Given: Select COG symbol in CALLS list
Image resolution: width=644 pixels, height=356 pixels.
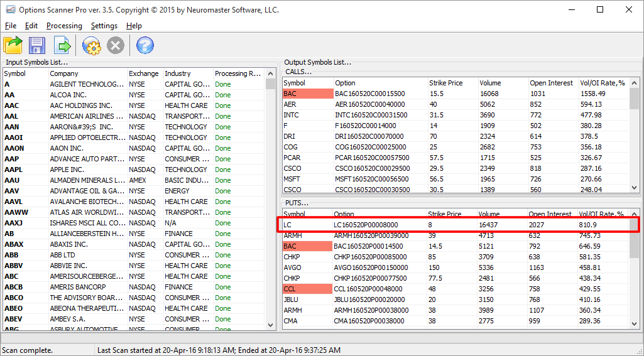Looking at the screenshot, I should coord(290,147).
